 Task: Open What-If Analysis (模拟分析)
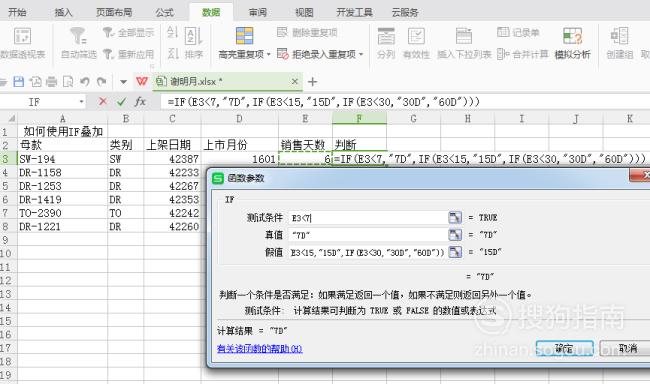coord(572,43)
